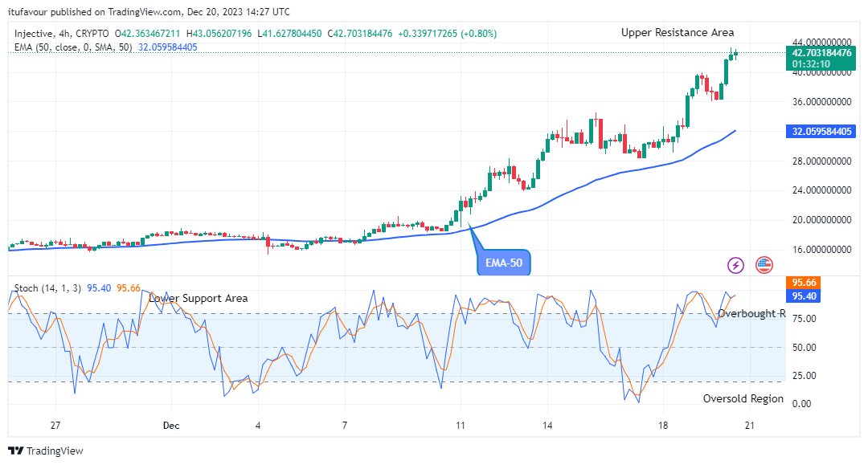868x465 pixels.
Task: Select the Oversold Region text label
Action: pyautogui.click(x=743, y=398)
